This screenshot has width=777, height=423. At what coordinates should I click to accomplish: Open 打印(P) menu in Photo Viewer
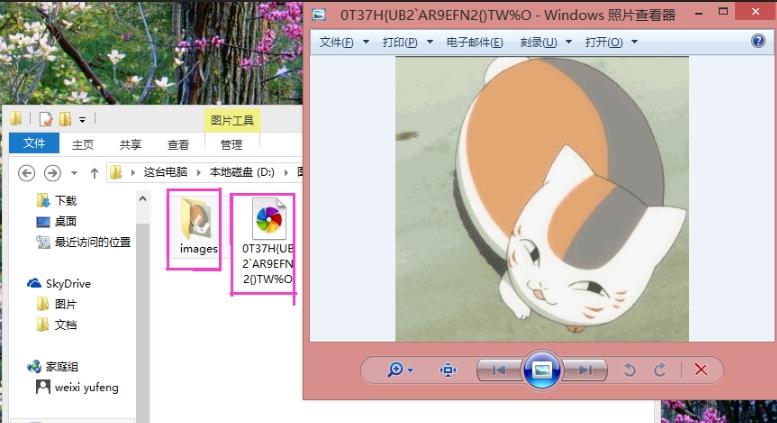tap(400, 42)
